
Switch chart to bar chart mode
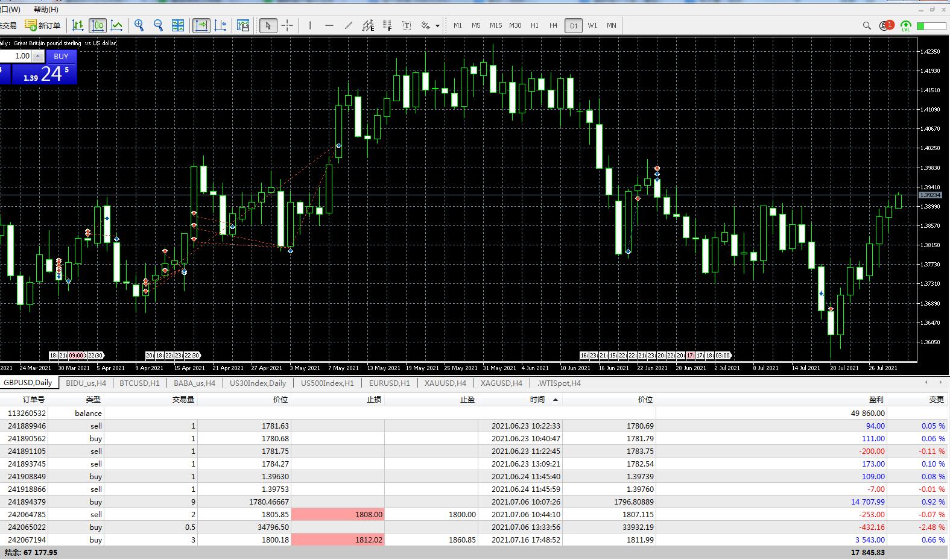click(x=78, y=25)
